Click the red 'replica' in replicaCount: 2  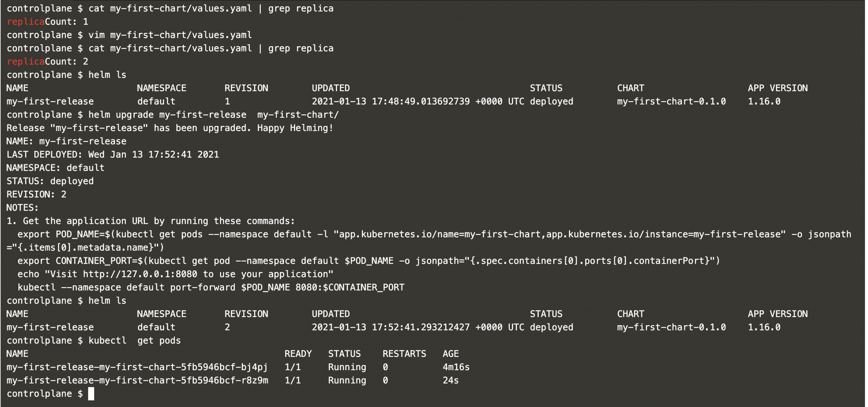pos(26,62)
